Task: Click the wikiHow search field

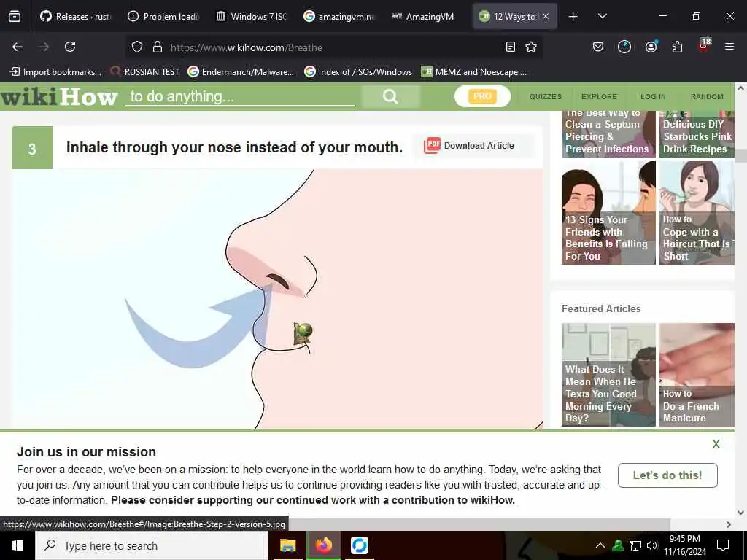Action: (x=240, y=97)
